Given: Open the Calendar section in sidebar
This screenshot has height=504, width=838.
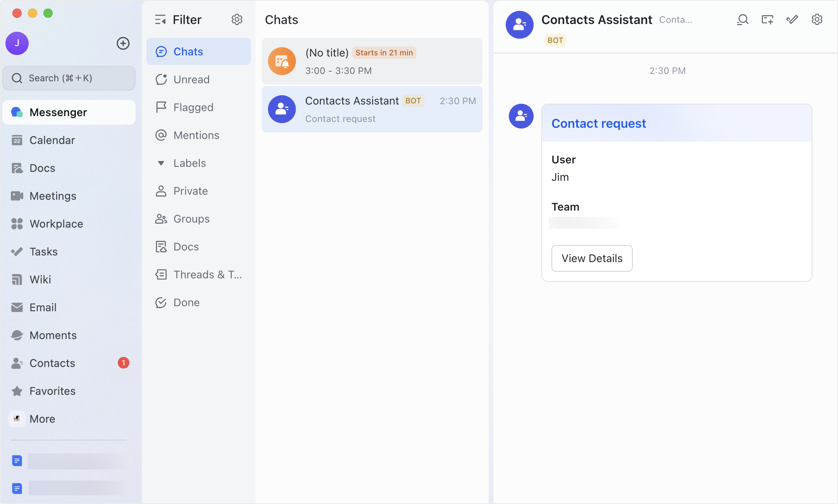Looking at the screenshot, I should 52,140.
